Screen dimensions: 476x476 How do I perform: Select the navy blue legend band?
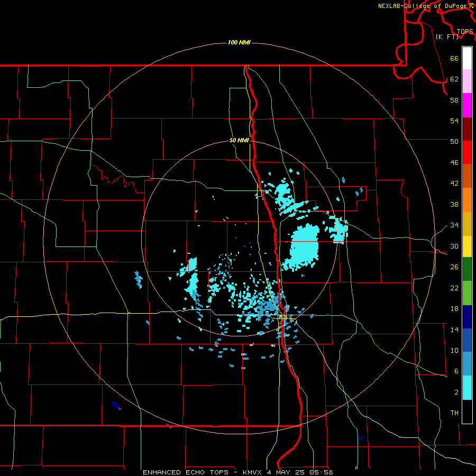467,317
